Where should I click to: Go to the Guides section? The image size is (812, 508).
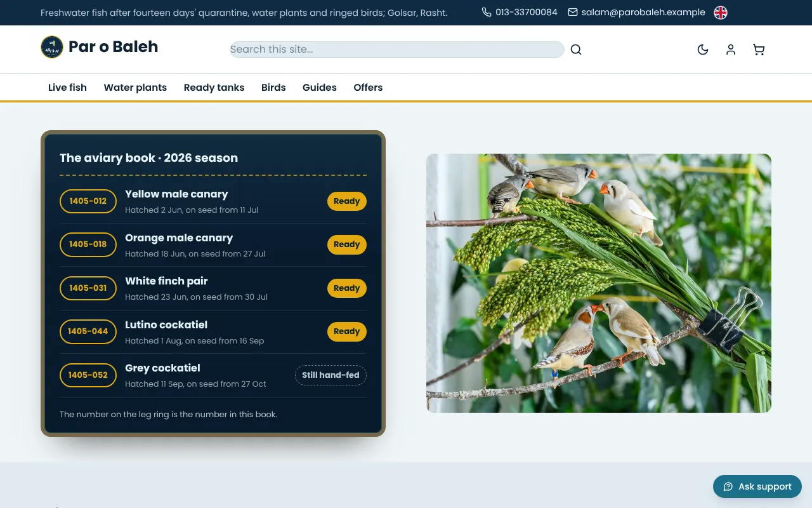point(320,88)
